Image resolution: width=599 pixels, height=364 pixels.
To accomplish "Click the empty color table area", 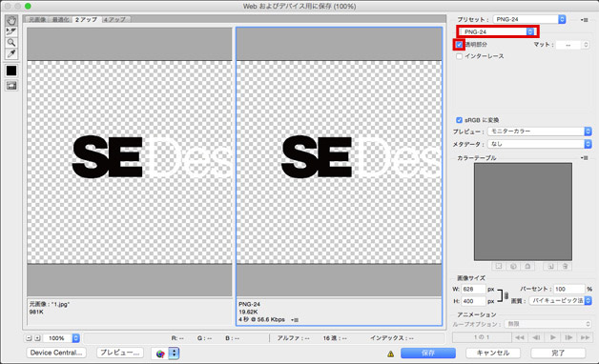I will (x=523, y=212).
